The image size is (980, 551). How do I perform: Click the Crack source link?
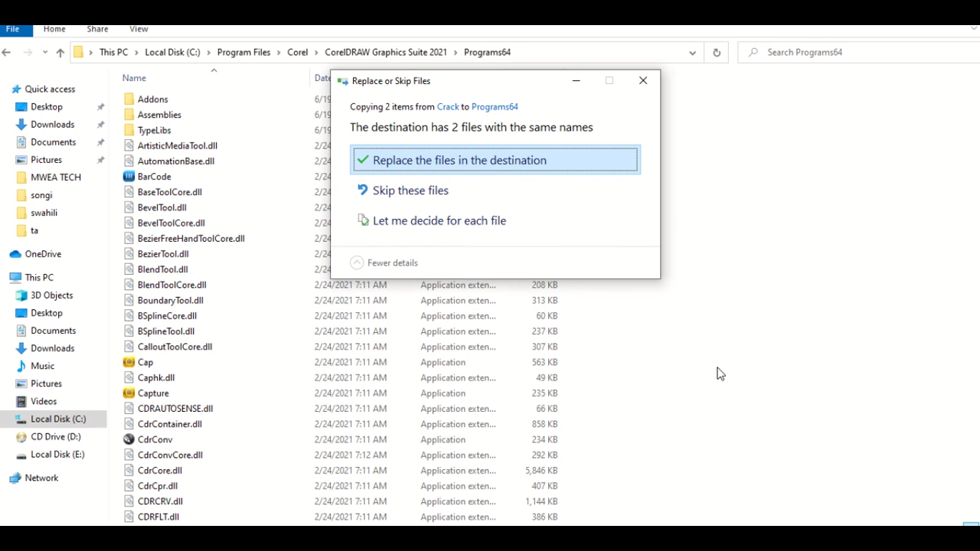448,107
